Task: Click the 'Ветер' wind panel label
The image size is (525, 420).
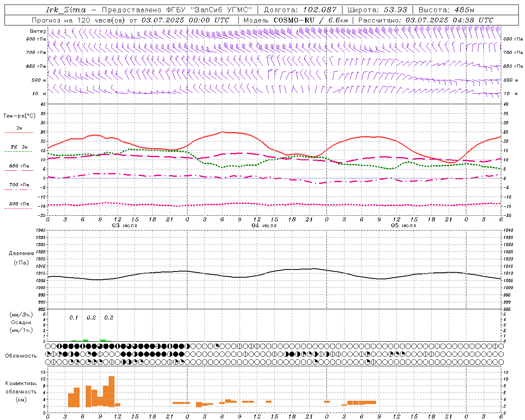Action: click(x=38, y=31)
